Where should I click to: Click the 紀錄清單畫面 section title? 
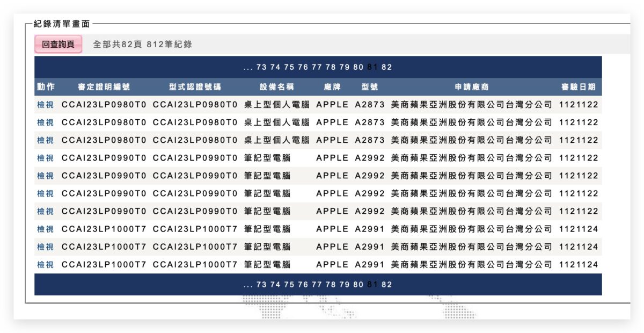[x=62, y=24]
